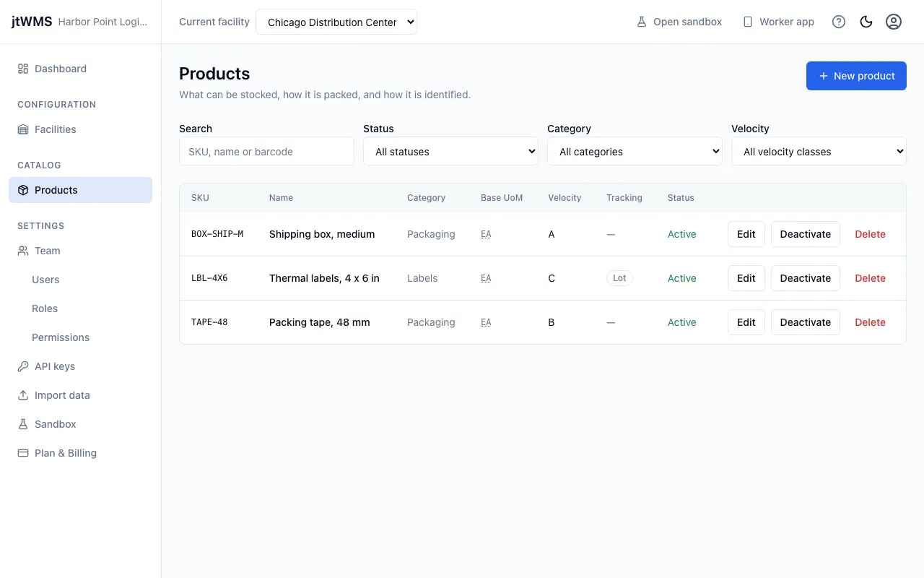
Task: Toggle dark mode moon icon
Action: (866, 22)
